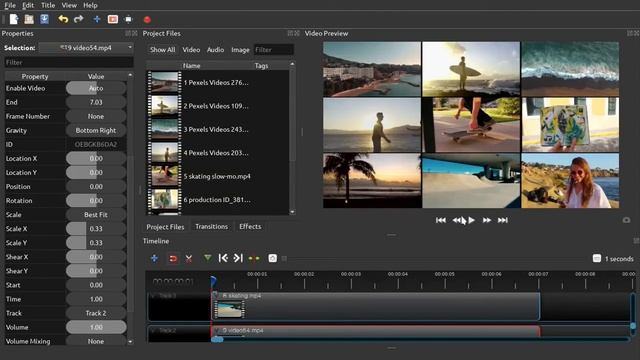
Task: Play the video preview
Action: tap(471, 220)
